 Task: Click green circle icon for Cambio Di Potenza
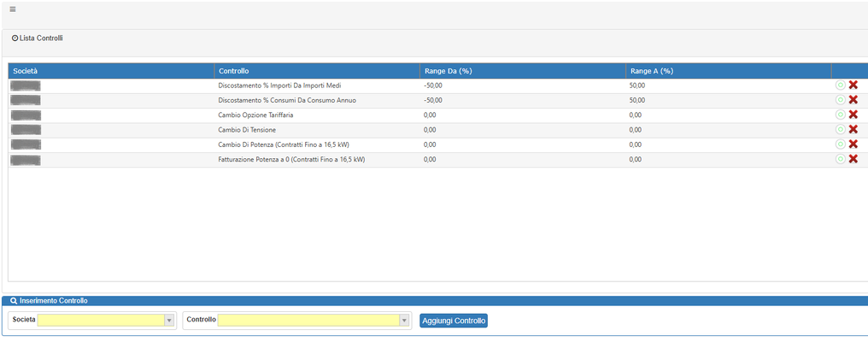(841, 144)
